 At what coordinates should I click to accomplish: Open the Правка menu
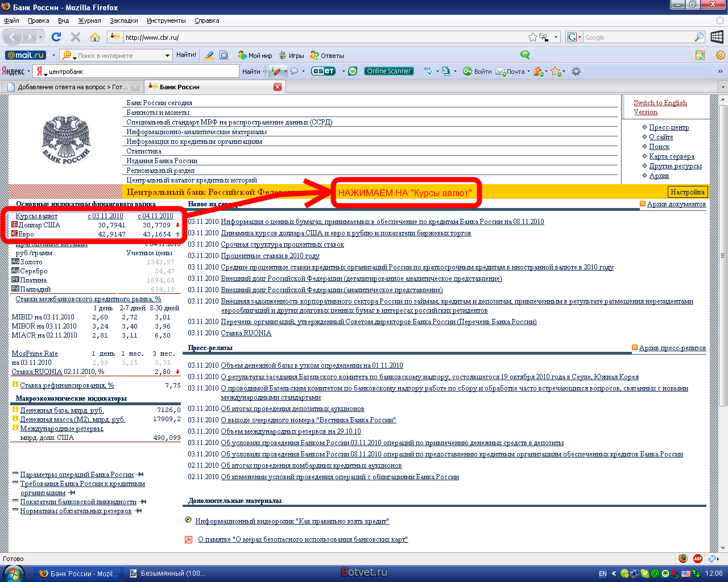[38, 20]
